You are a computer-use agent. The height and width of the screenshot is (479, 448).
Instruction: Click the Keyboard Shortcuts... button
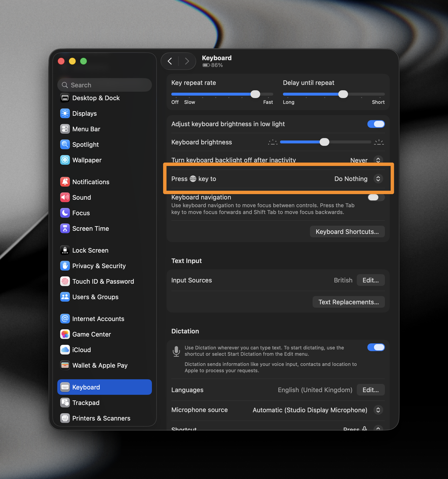(x=347, y=232)
